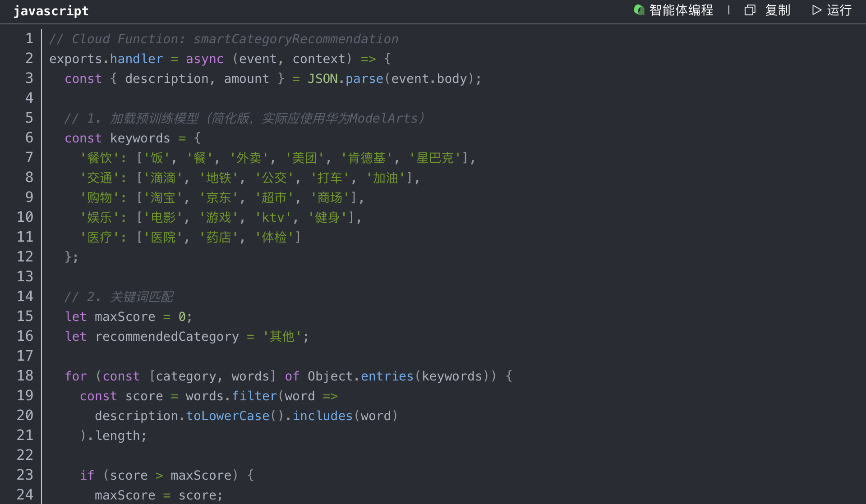Click the '星巴克' string in keywords
Image resolution: width=866 pixels, height=504 pixels.
pos(435,158)
